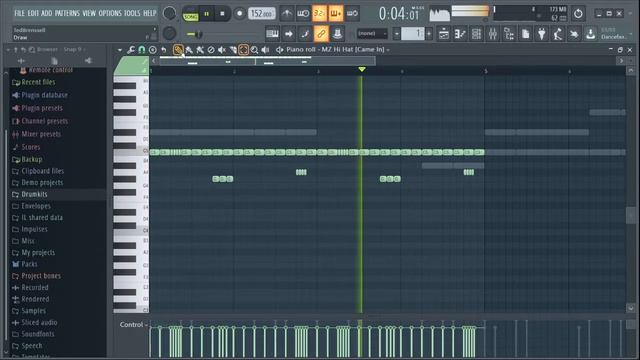This screenshot has width=640, height=360.
Task: Pick the Slice tool in piano roll toolbar
Action: click(x=233, y=50)
